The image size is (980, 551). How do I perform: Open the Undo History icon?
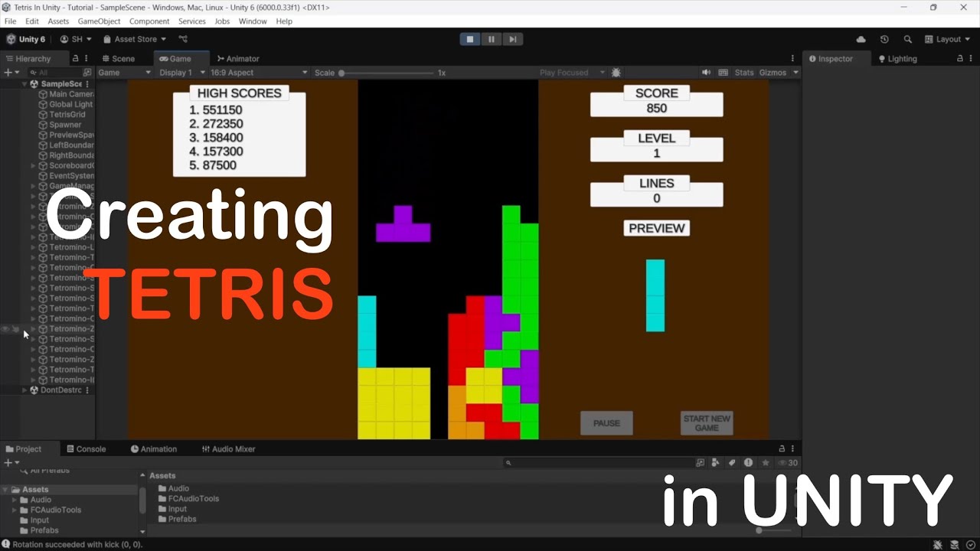point(884,39)
